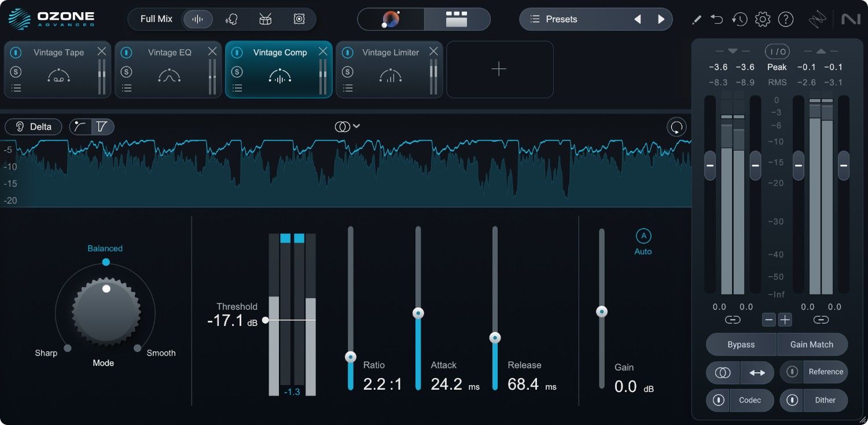Select the drums focus icon
868x425 pixels.
[x=265, y=19]
